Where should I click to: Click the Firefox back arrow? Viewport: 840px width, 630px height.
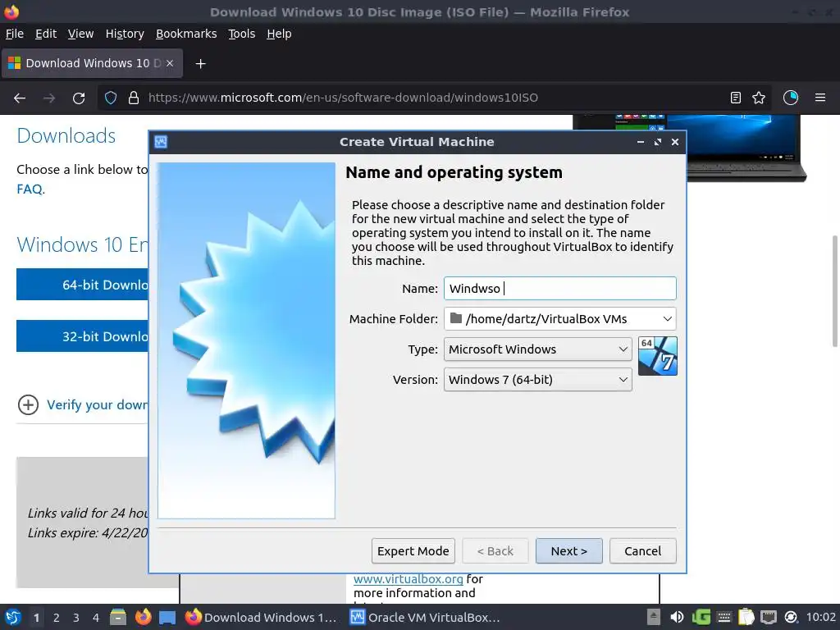coord(20,98)
